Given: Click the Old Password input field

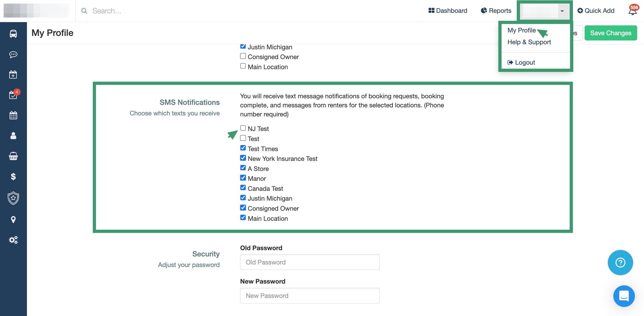Looking at the screenshot, I should [310, 262].
